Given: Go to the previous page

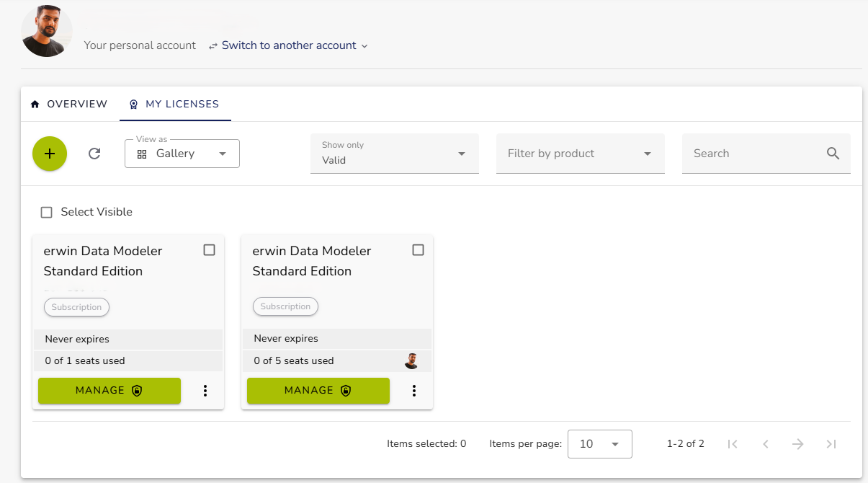Looking at the screenshot, I should (x=766, y=444).
